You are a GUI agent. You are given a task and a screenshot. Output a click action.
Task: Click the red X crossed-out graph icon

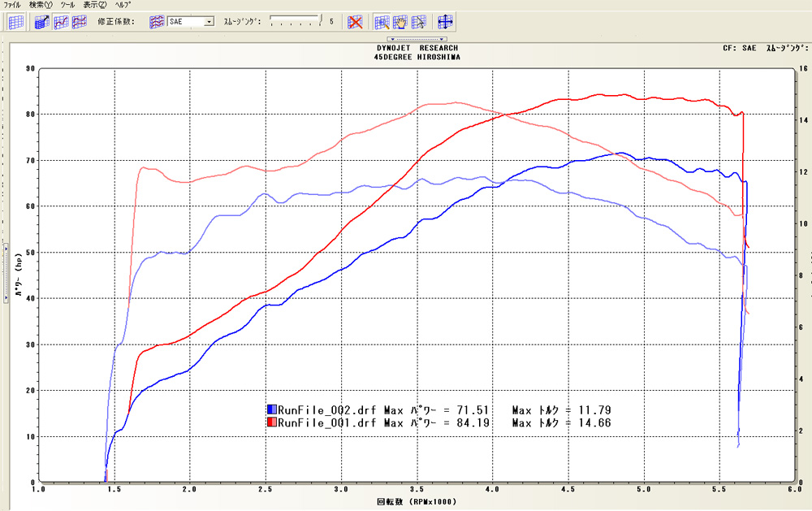pos(355,22)
